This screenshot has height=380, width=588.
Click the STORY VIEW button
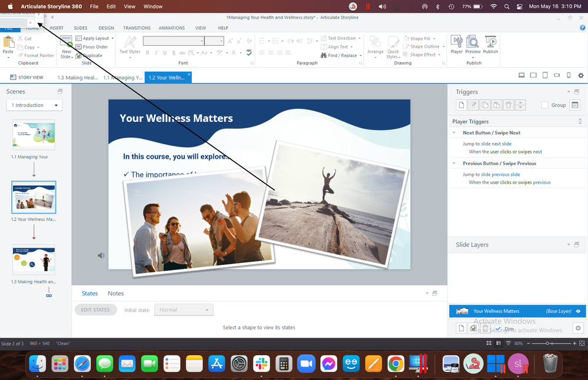[x=27, y=77]
